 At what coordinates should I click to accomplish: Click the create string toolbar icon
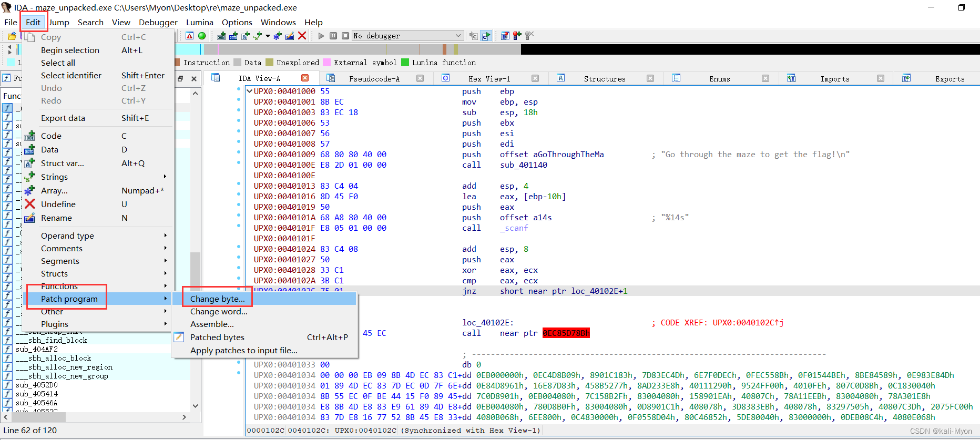click(258, 36)
